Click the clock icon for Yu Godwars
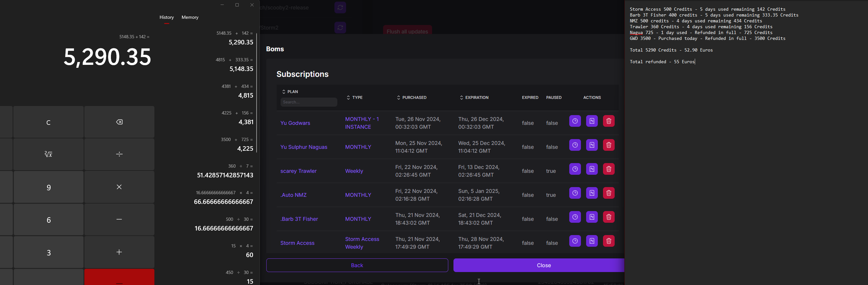 click(575, 121)
